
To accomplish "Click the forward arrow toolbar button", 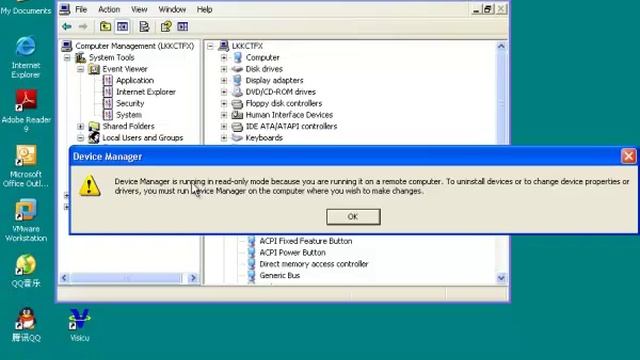I will [83, 27].
